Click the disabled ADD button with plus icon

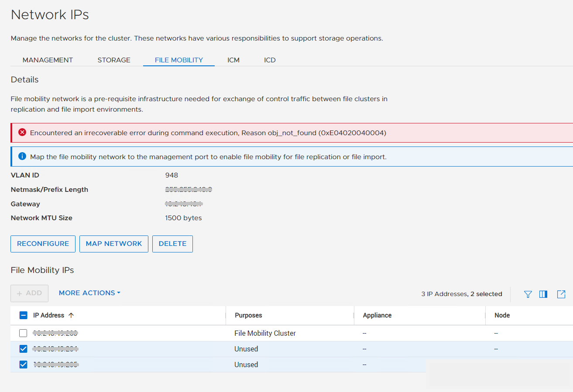point(29,293)
